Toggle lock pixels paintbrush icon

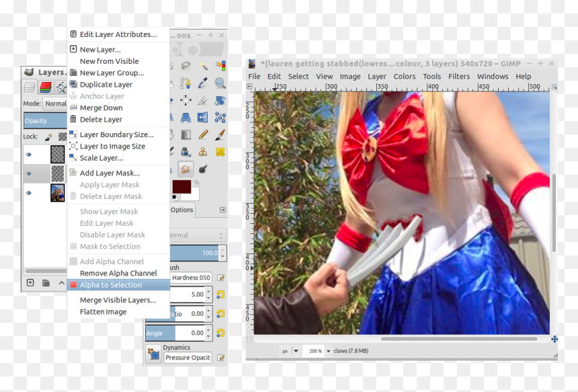click(48, 136)
